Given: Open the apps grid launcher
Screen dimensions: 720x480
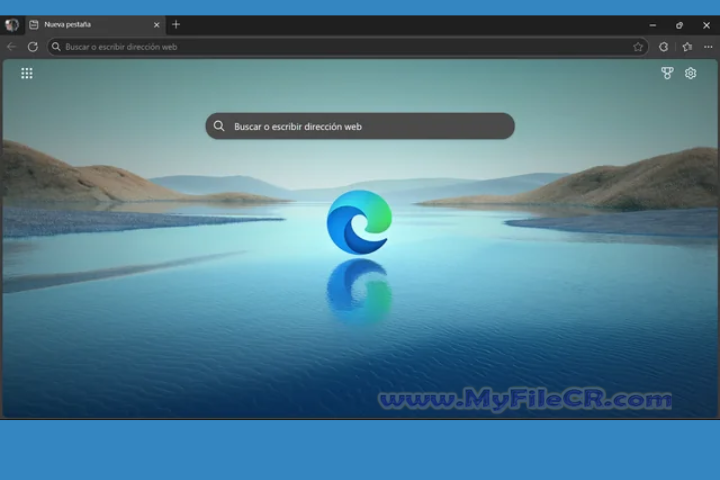Looking at the screenshot, I should click(x=27, y=73).
